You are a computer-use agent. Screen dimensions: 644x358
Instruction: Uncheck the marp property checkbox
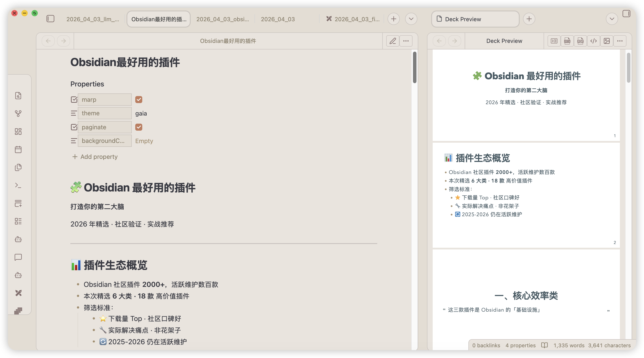[139, 100]
